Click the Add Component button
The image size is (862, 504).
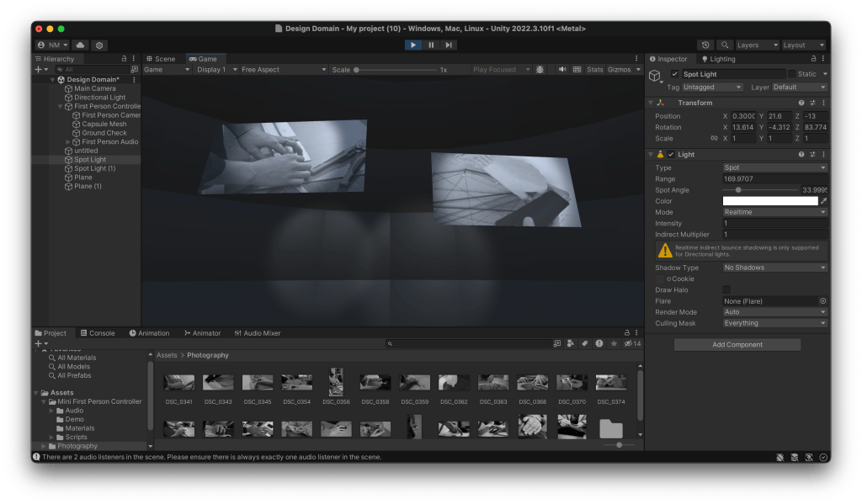737,344
